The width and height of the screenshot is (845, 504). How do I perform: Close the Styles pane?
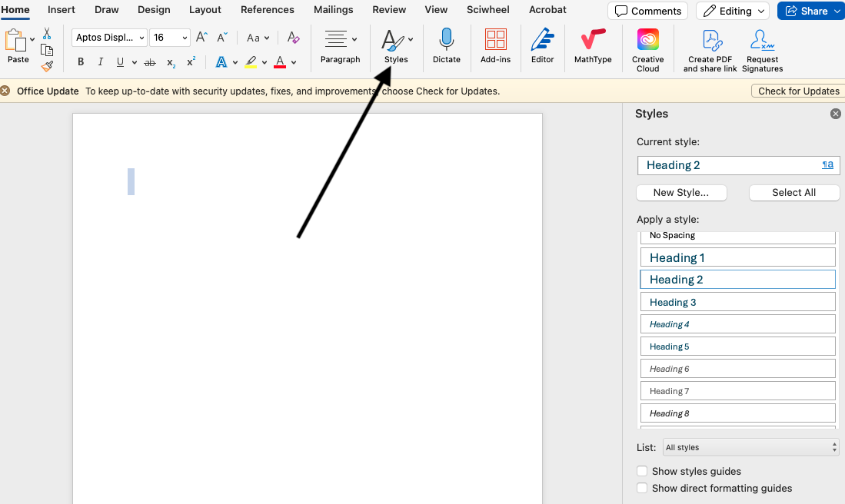pos(835,114)
